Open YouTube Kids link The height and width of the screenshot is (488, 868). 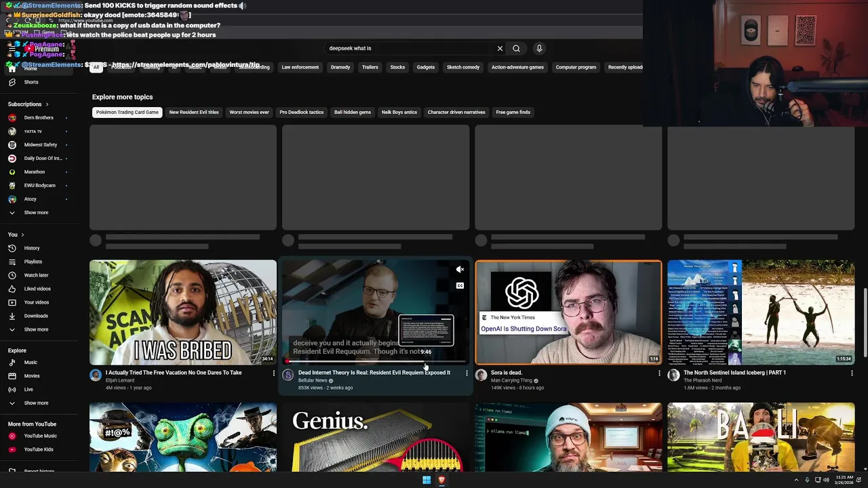(x=39, y=449)
